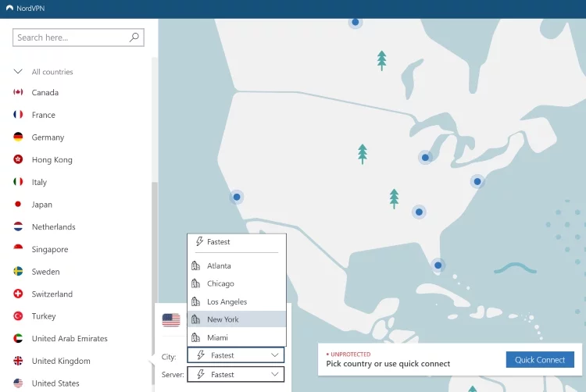The height and width of the screenshot is (392, 586).
Task: Click the search magnifier icon
Action: pyautogui.click(x=134, y=37)
